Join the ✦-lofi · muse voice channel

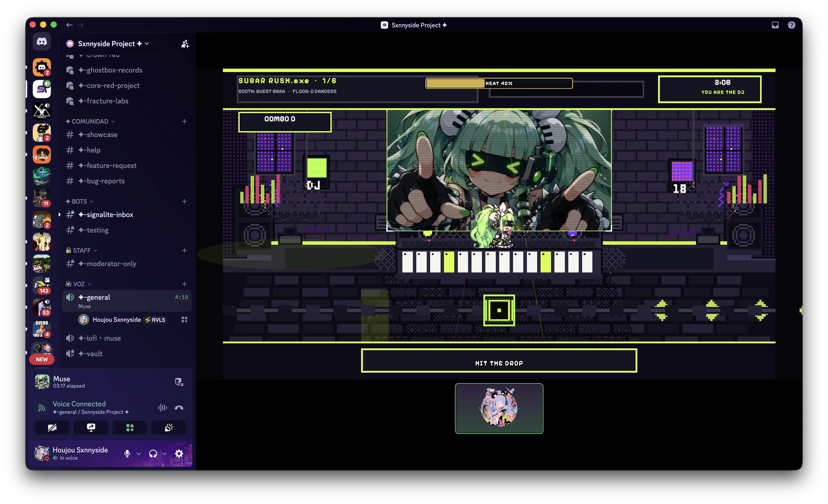[127, 338]
